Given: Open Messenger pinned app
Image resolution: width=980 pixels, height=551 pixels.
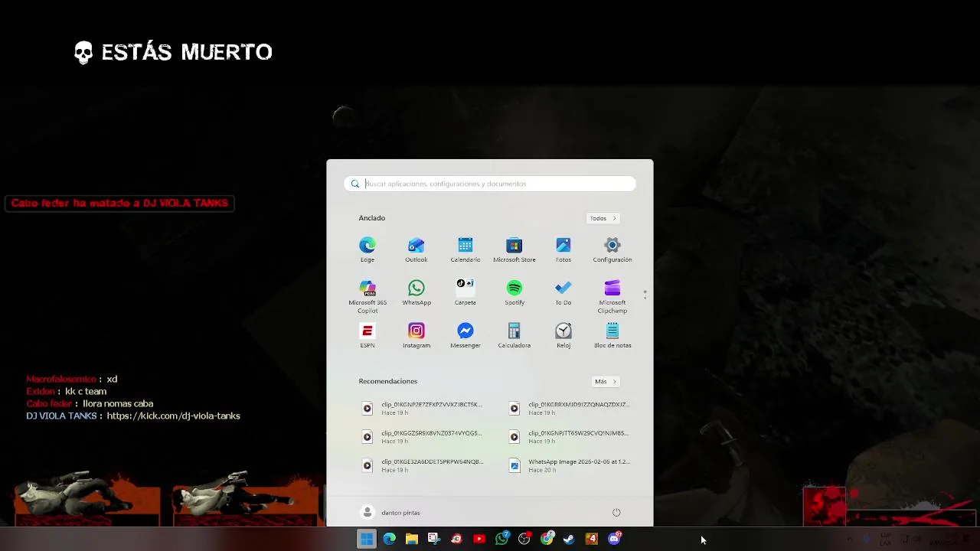Looking at the screenshot, I should pyautogui.click(x=465, y=335).
